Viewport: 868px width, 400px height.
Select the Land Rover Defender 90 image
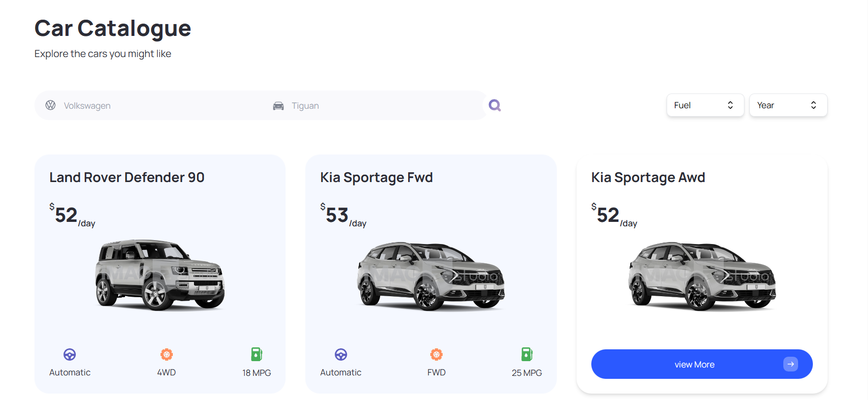pos(160,276)
